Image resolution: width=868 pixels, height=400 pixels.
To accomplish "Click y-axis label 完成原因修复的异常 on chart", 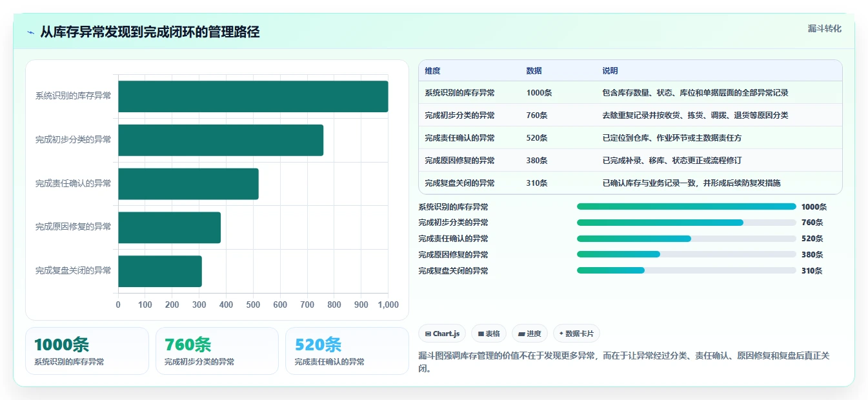I will click(x=73, y=227).
